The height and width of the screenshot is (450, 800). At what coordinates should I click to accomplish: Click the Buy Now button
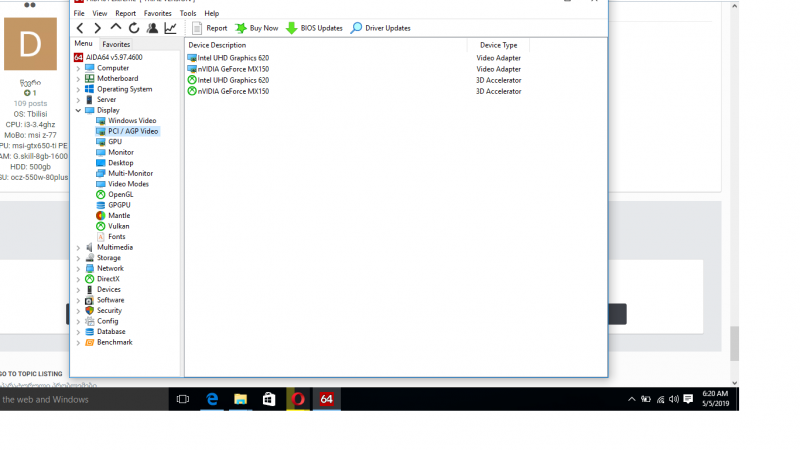tap(257, 28)
